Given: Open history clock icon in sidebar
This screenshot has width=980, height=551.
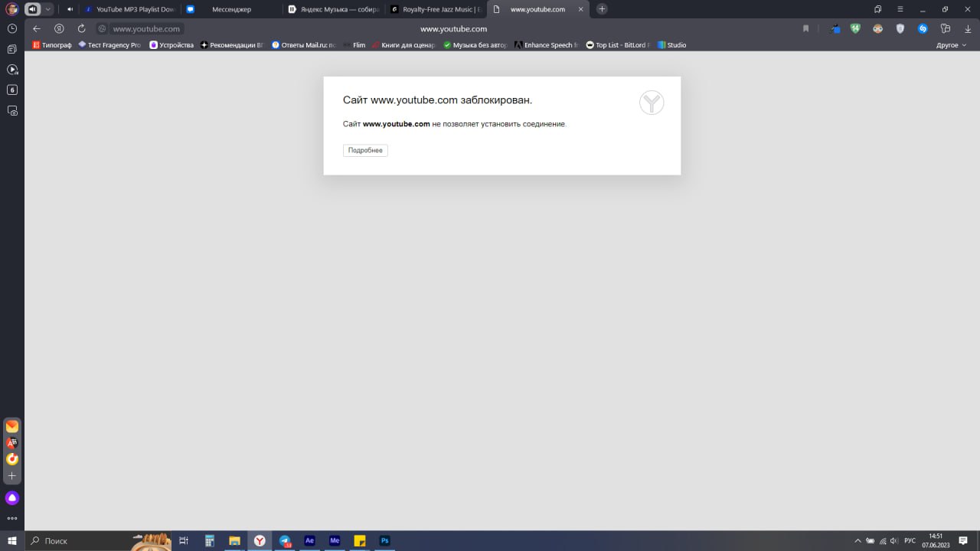Looking at the screenshot, I should (12, 28).
